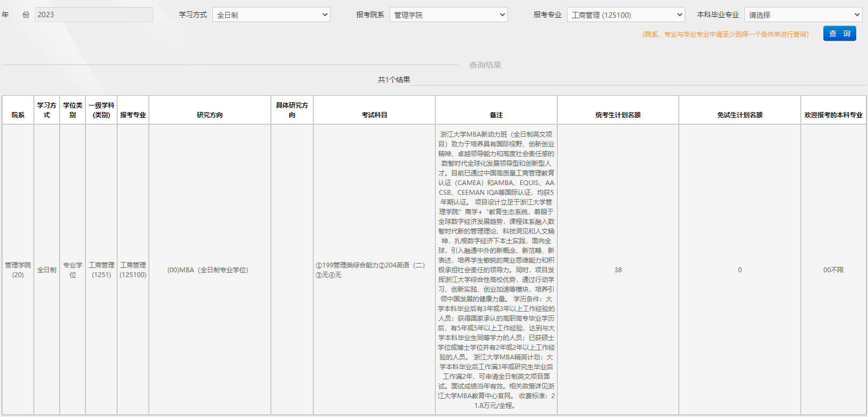Viewport: 868px width, 417px height.
Task: Click the 查询 search button
Action: point(839,34)
